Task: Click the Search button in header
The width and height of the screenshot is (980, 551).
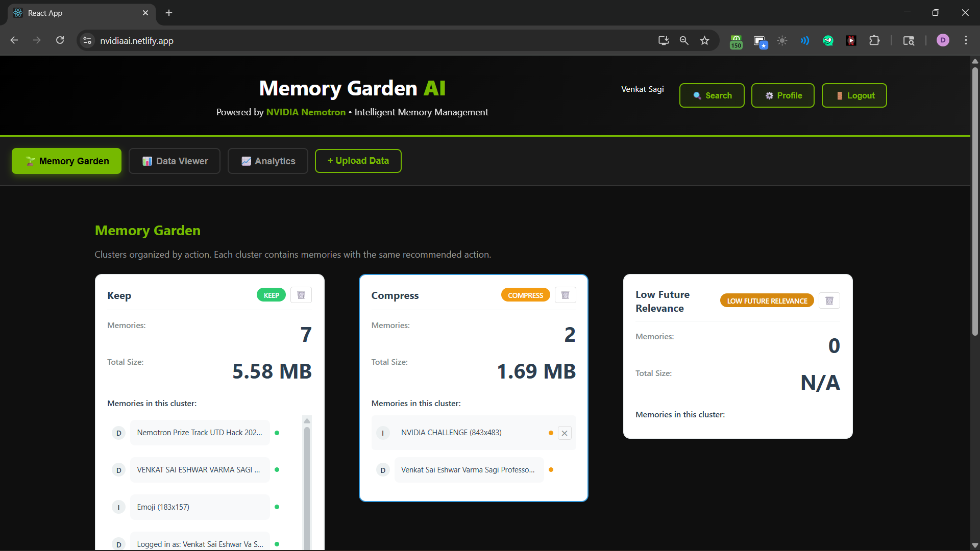Action: tap(712, 96)
